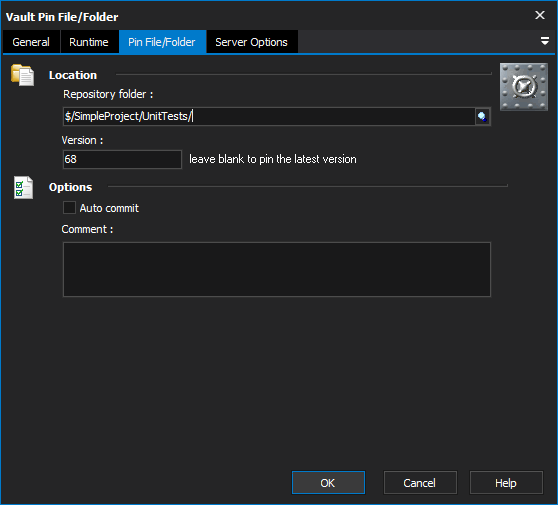
Task: Close the Vault Pin File/Folder dialog
Action: tap(540, 15)
